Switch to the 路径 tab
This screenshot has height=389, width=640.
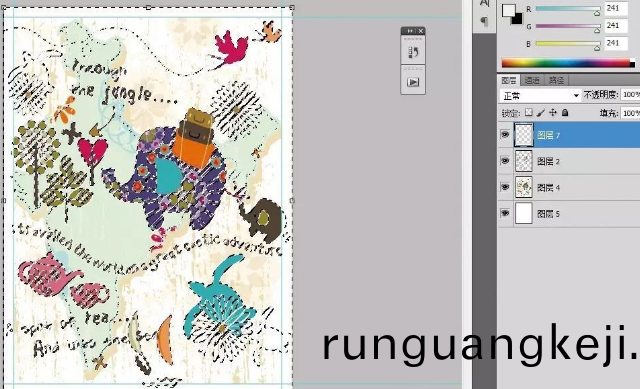pos(556,80)
